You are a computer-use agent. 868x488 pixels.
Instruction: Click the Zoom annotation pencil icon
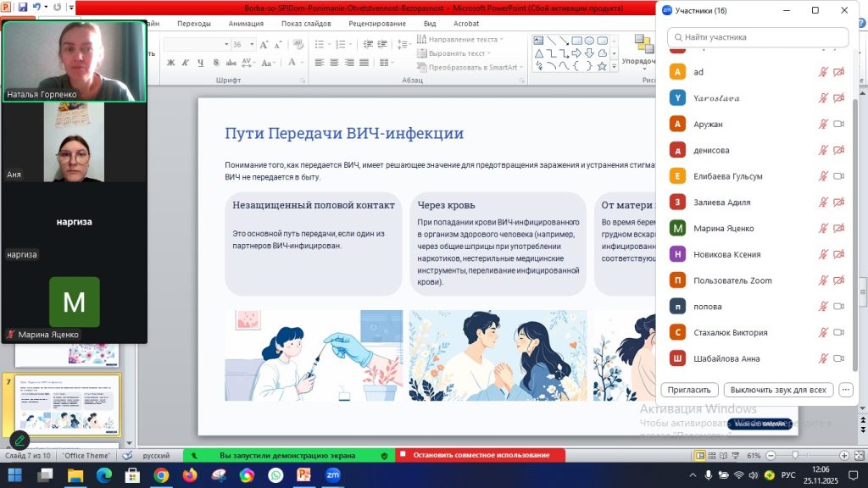(x=19, y=441)
